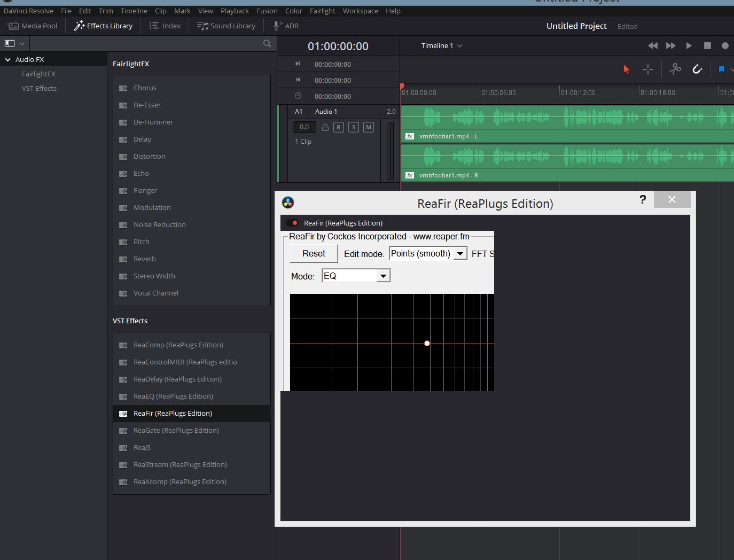Open the Media Pool panel
This screenshot has height=560, width=734.
pos(33,26)
